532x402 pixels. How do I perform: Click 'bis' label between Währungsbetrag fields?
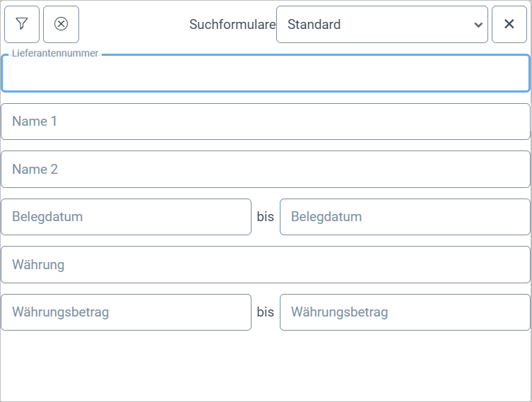pyautogui.click(x=266, y=312)
